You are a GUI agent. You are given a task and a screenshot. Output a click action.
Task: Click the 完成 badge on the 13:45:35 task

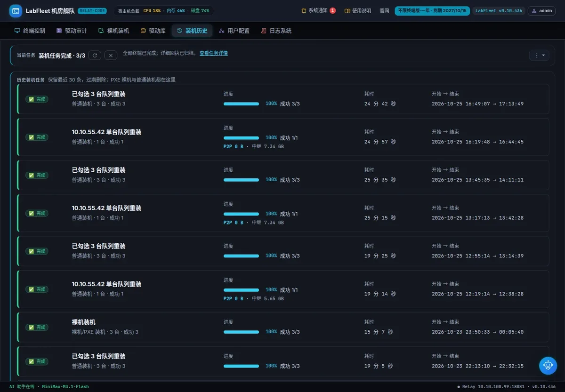click(x=37, y=176)
